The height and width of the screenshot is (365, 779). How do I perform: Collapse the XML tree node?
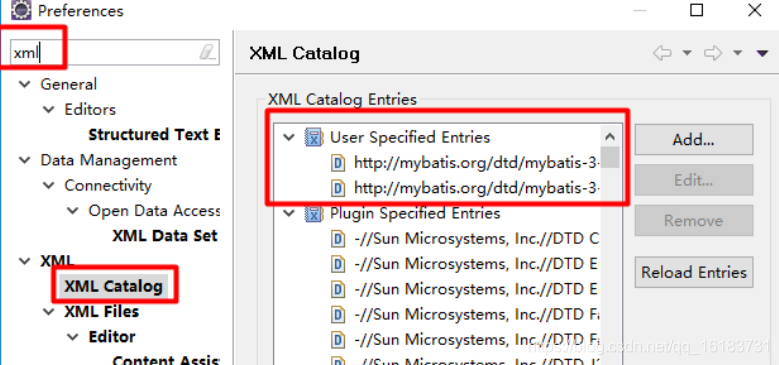[x=24, y=261]
